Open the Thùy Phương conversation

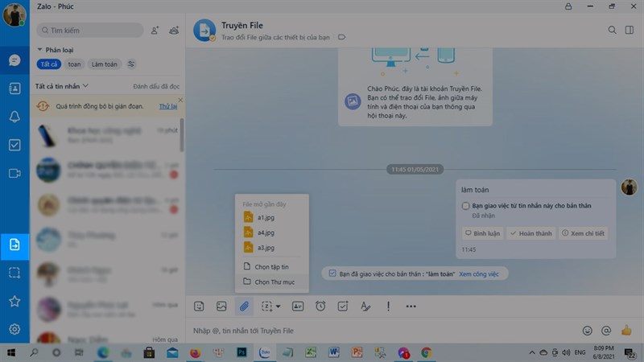pos(107,239)
